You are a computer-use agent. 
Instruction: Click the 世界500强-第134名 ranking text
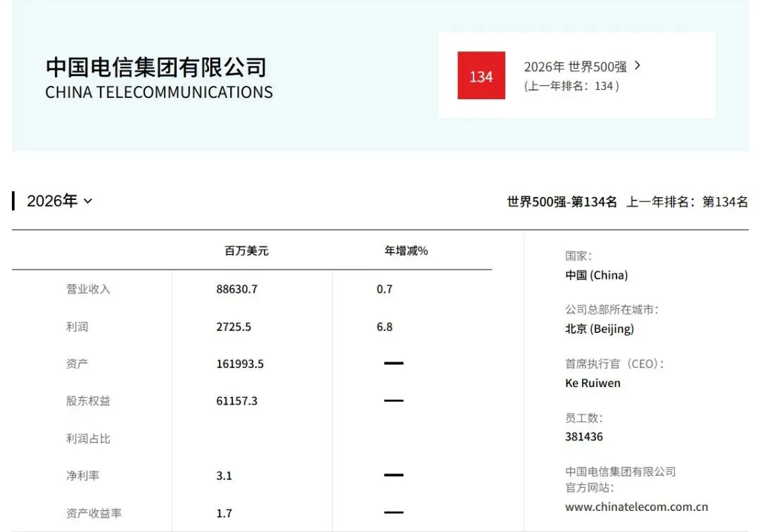pos(562,201)
